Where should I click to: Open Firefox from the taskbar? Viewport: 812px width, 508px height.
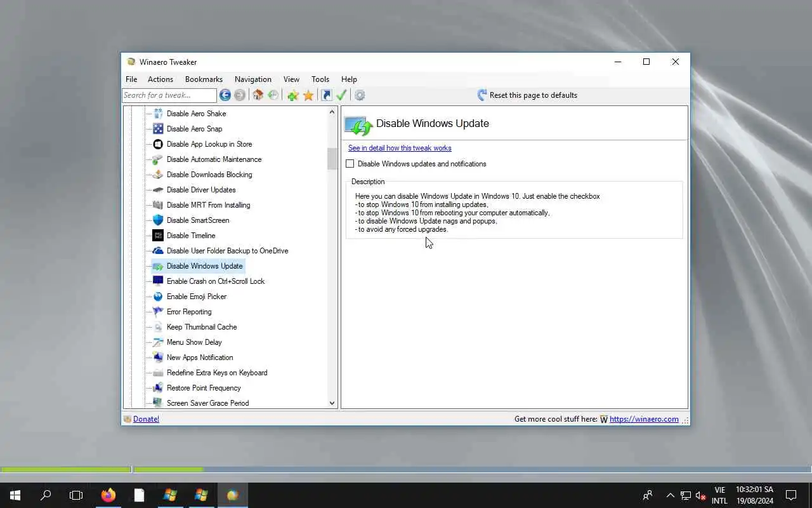108,495
